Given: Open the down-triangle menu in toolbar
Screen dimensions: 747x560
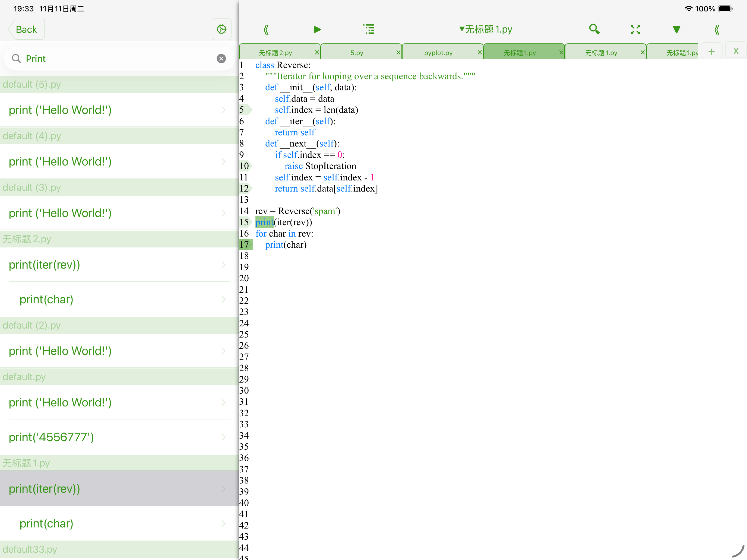Looking at the screenshot, I should (676, 30).
